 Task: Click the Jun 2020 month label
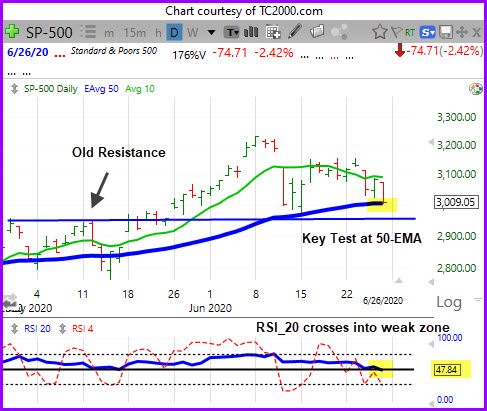[x=210, y=308]
